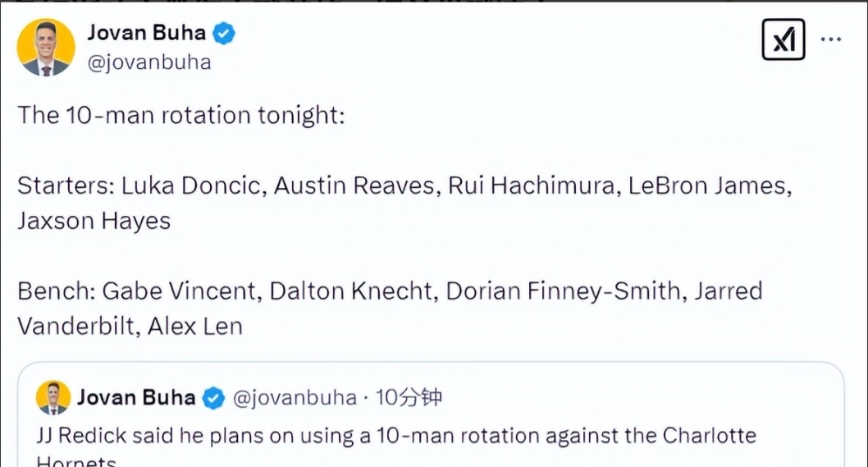This screenshot has height=467, width=868.
Task: Click the @jovanbuha handle under the main name
Action: (x=148, y=62)
